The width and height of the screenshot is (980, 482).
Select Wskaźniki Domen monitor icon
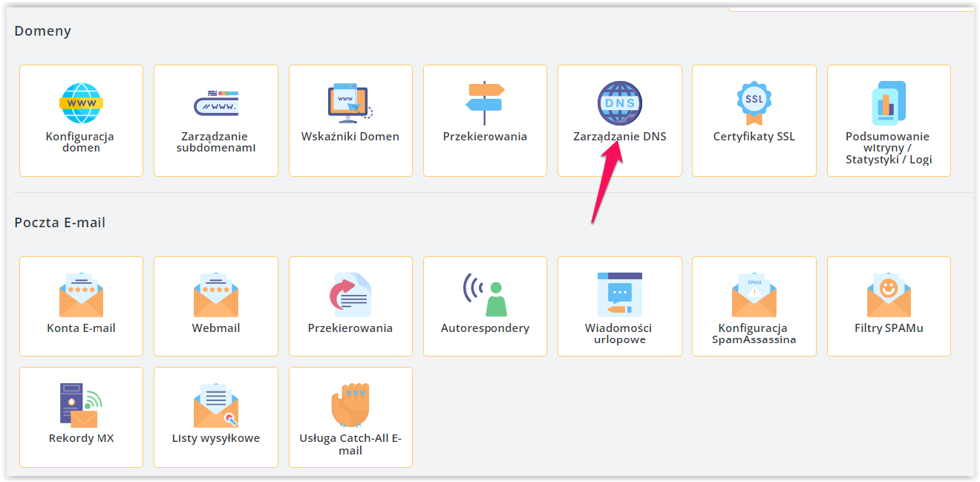350,102
